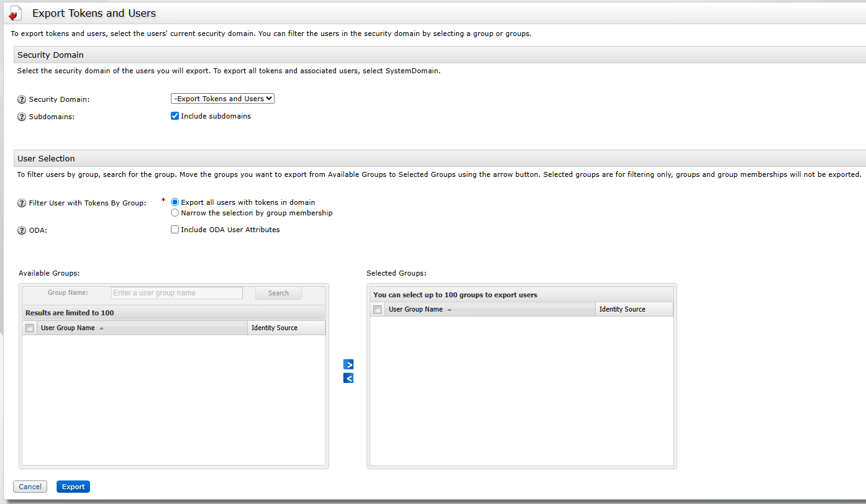Uncheck the Include subdomains checkbox
This screenshot has width=866, height=504.
175,116
